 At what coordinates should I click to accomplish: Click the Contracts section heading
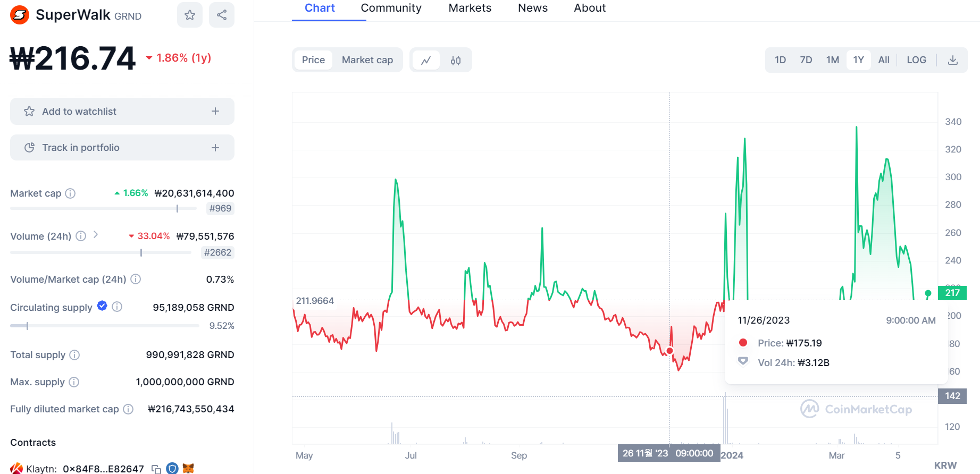tap(33, 442)
